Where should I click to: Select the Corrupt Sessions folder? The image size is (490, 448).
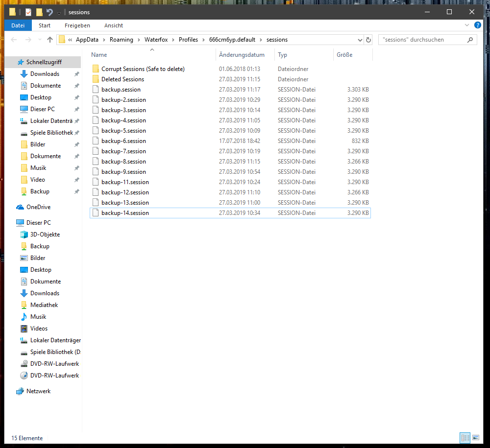143,69
